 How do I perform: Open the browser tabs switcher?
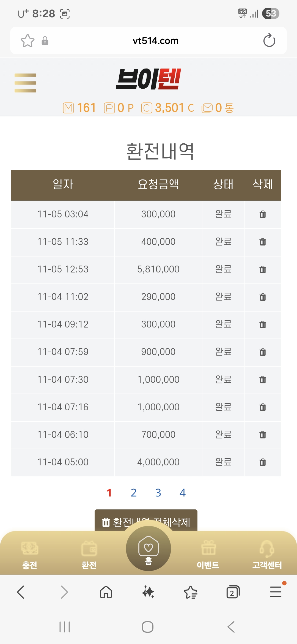[233, 592]
